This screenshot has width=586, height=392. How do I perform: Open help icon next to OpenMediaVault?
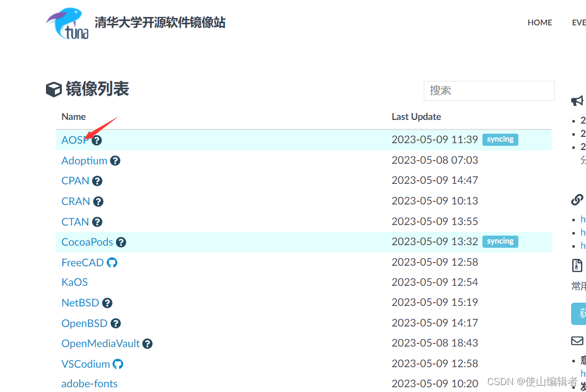pyautogui.click(x=147, y=343)
